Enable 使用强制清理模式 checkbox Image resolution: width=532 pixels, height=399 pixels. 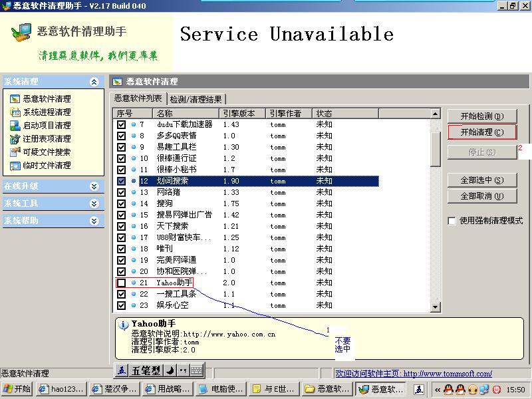[452, 221]
